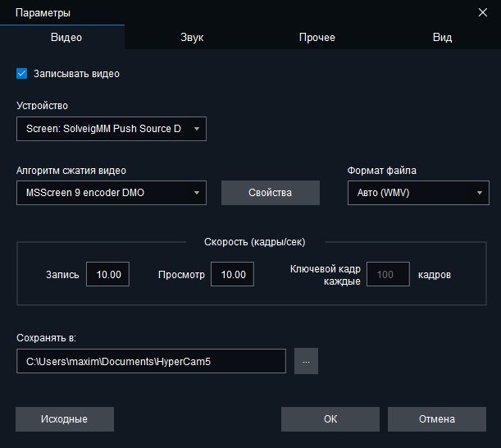The height and width of the screenshot is (448, 501).
Task: Open the Формат файла dropdown list
Action: tap(418, 193)
